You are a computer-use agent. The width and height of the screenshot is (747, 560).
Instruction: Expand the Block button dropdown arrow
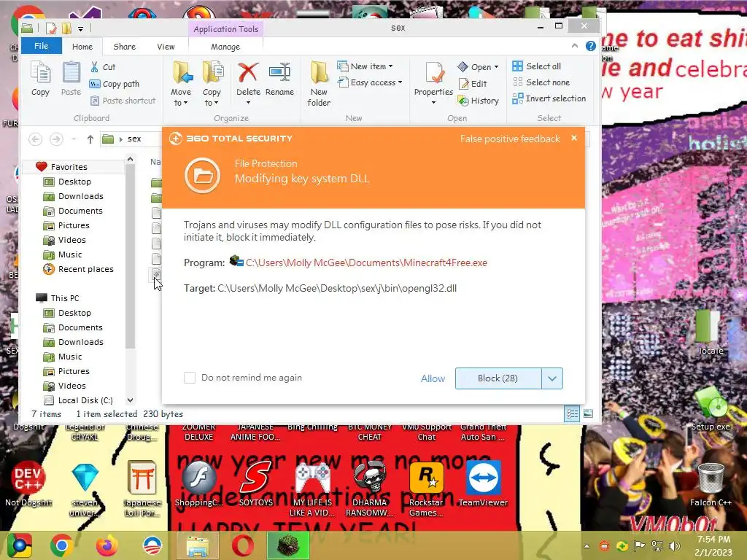tap(552, 378)
